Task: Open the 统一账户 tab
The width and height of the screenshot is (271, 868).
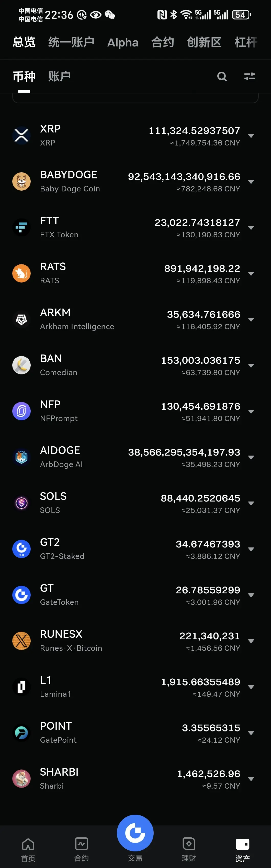Action: click(71, 42)
